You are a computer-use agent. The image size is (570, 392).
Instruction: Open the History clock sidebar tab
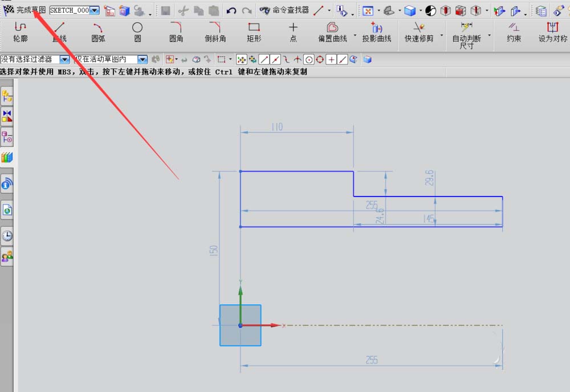click(7, 235)
